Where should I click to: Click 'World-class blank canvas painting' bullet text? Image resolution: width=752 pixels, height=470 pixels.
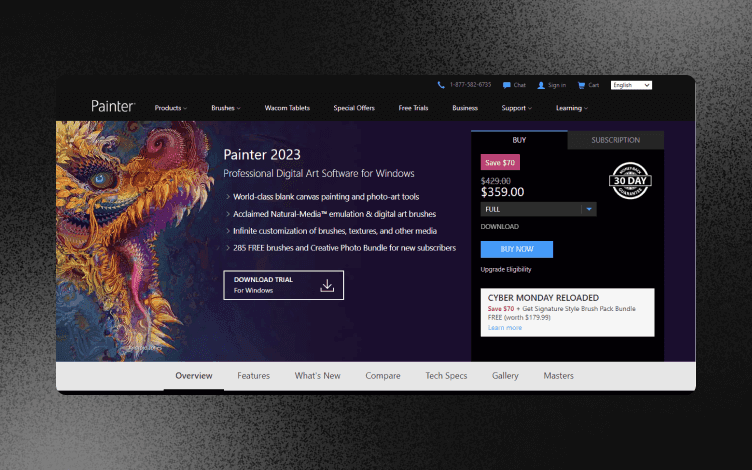tap(326, 197)
